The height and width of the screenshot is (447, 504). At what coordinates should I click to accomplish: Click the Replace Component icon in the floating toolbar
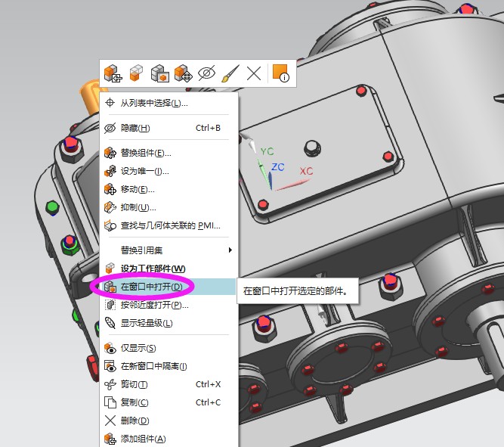tap(113, 73)
